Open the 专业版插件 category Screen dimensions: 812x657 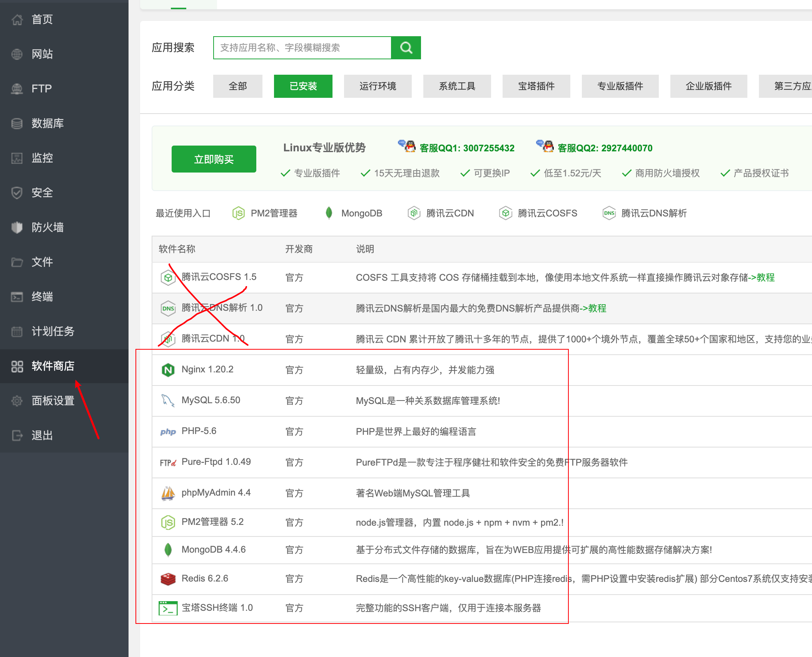tap(620, 86)
